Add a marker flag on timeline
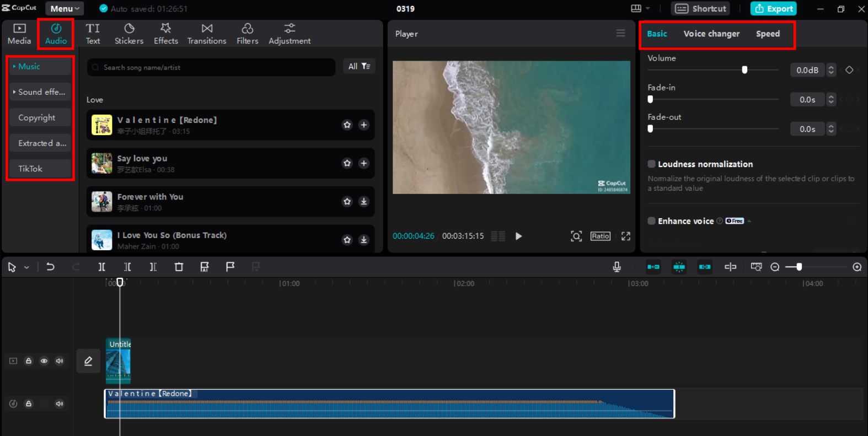 pos(231,267)
